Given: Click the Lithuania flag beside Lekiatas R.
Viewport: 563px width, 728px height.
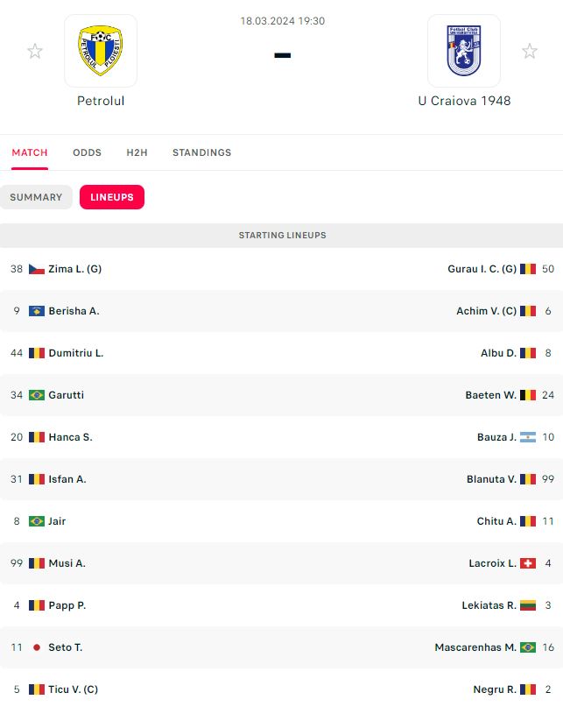Looking at the screenshot, I should [x=528, y=605].
